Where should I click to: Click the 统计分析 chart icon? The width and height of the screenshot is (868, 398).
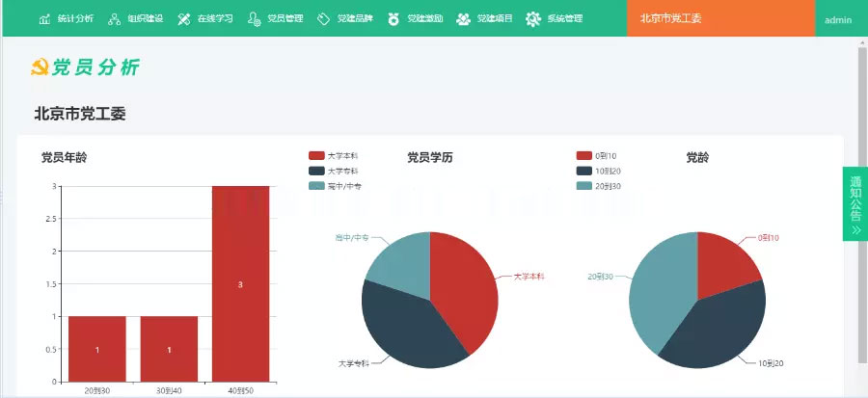coord(44,19)
